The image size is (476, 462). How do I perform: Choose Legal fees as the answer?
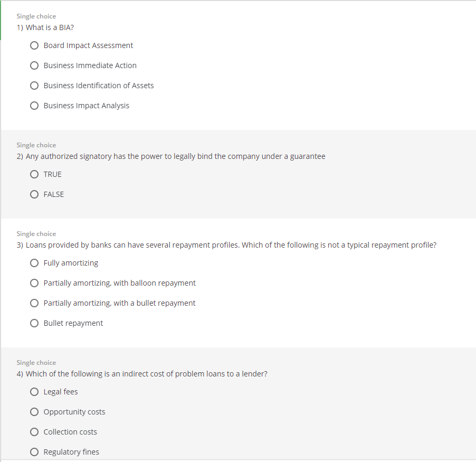tap(35, 392)
